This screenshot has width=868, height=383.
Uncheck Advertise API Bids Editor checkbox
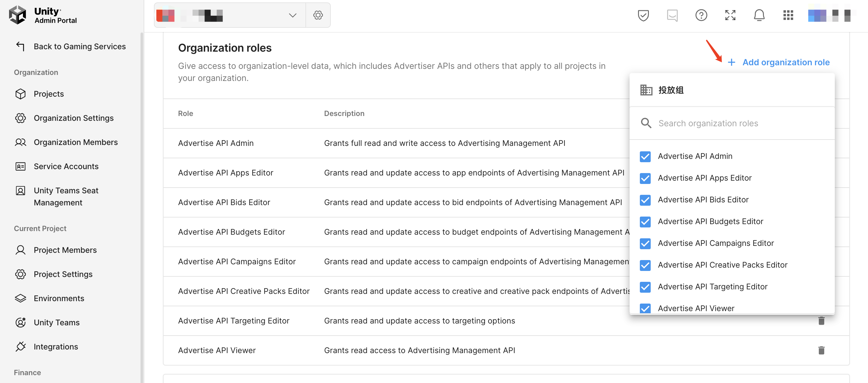point(645,200)
